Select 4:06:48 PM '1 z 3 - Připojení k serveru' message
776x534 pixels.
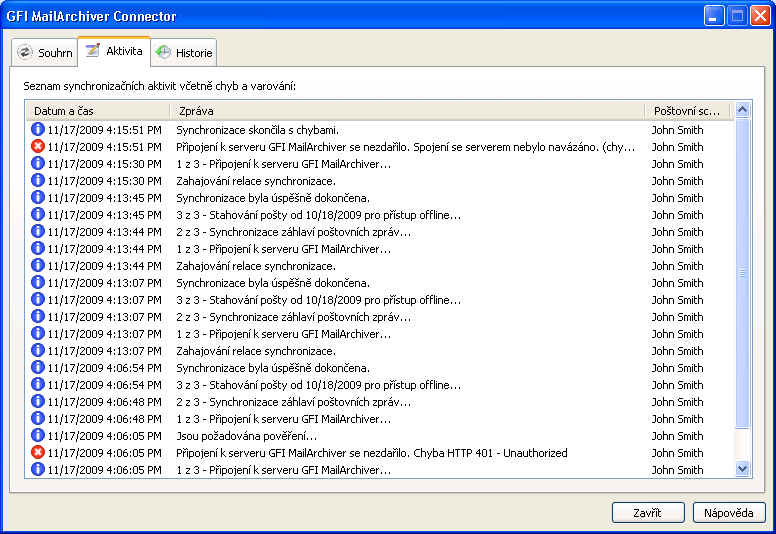[284, 419]
